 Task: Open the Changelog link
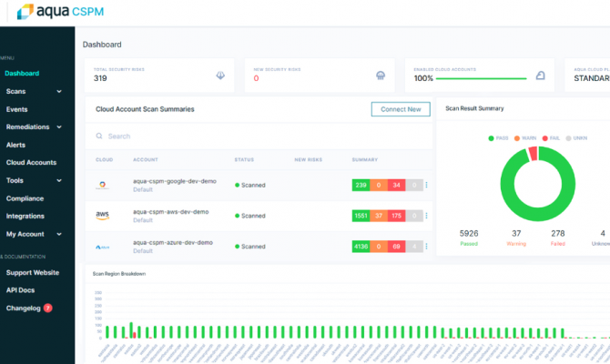coord(24,308)
